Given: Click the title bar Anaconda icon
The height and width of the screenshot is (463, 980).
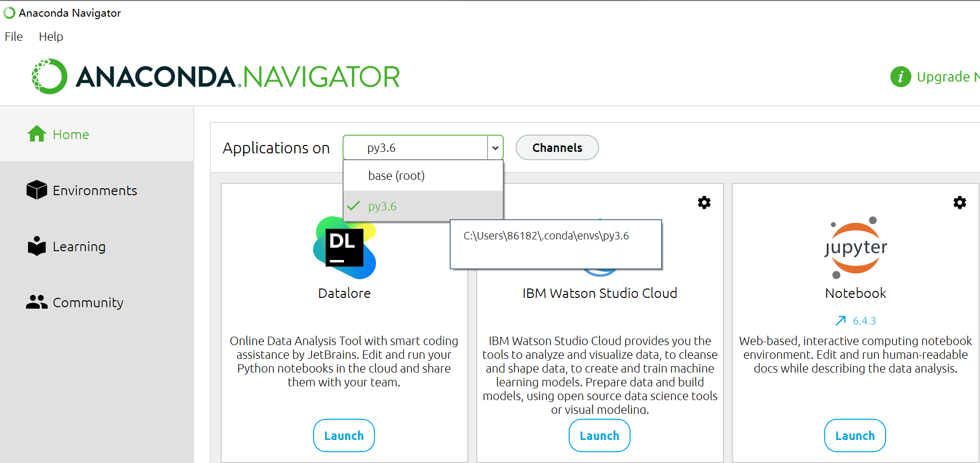Looking at the screenshot, I should click(9, 13).
